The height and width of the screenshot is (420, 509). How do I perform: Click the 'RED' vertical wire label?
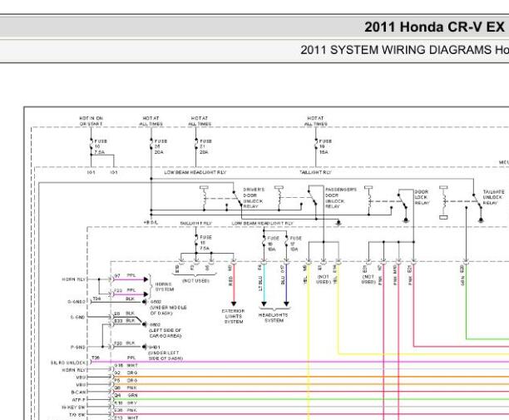[230, 281]
